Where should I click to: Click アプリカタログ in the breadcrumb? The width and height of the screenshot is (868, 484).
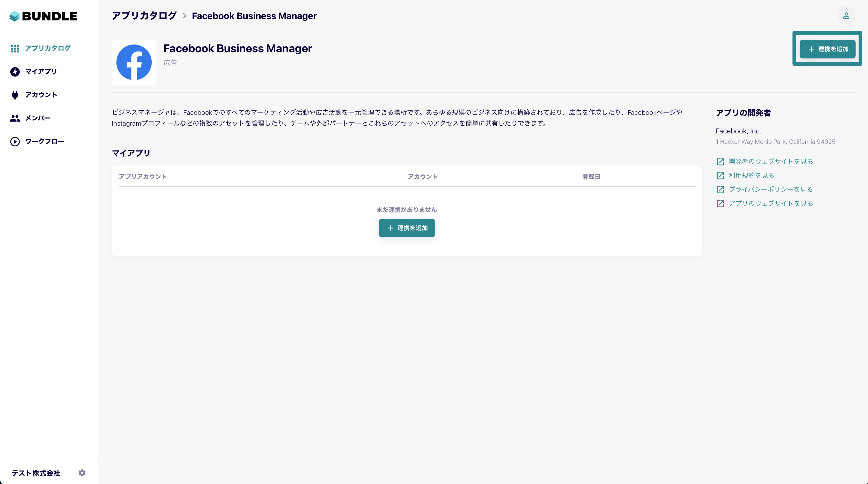[x=144, y=16]
